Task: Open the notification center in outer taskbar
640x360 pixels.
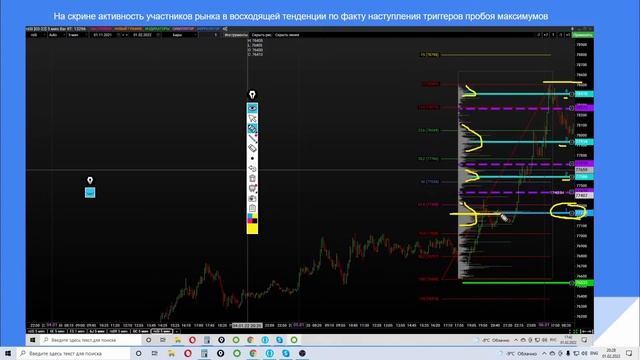Action: point(629,353)
